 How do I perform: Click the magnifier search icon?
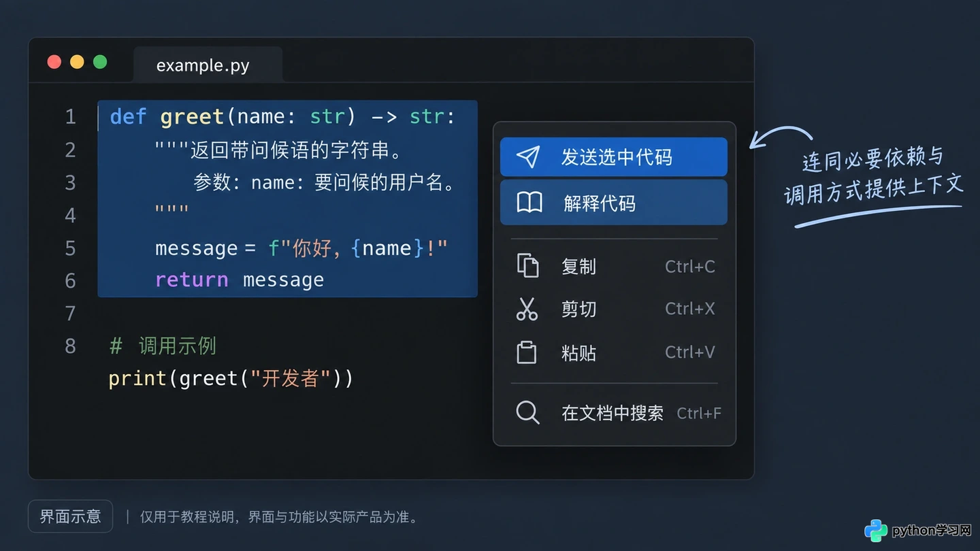[x=527, y=412]
